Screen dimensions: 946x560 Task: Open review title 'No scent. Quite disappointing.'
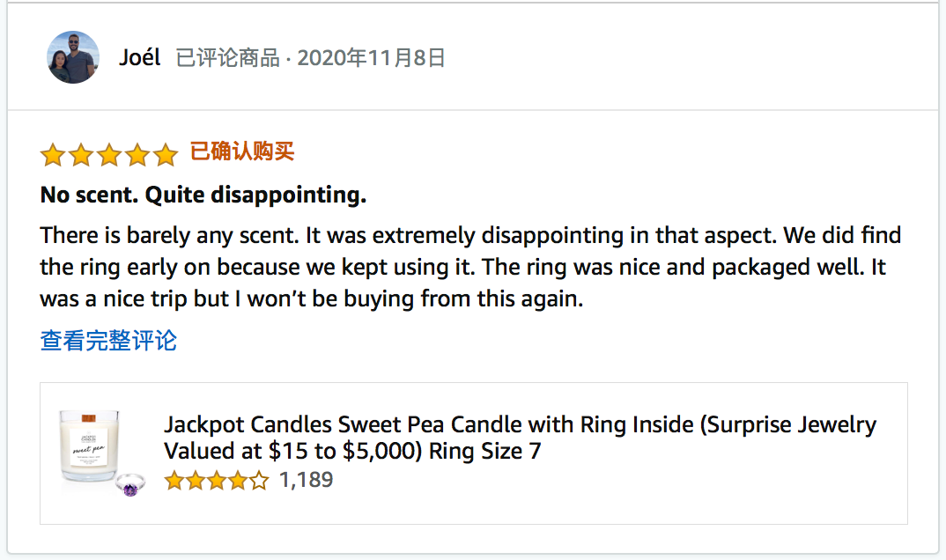pos(203,195)
